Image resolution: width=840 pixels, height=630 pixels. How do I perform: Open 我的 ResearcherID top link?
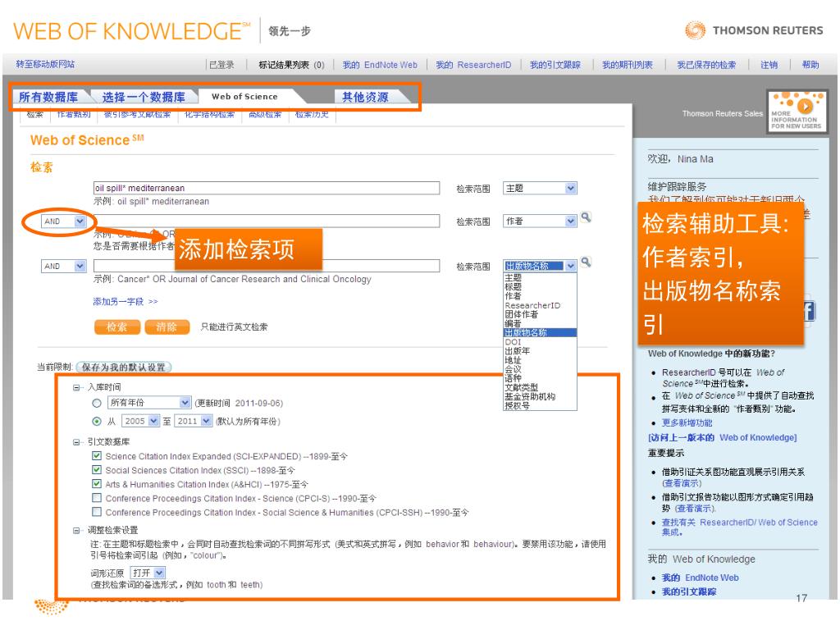point(473,65)
